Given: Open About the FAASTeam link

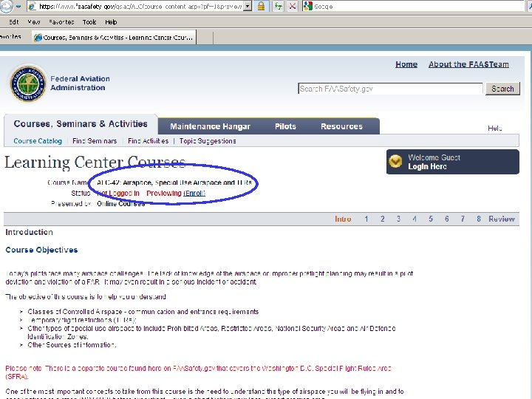Looking at the screenshot, I should (x=468, y=64).
